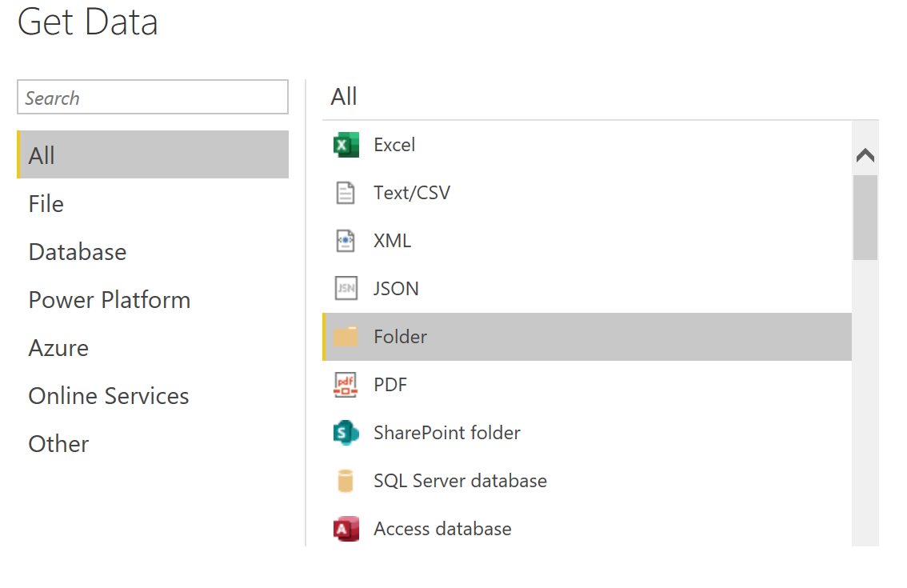This screenshot has height=588, width=907.
Task: Select the SharePoint folder label
Action: [x=447, y=433]
